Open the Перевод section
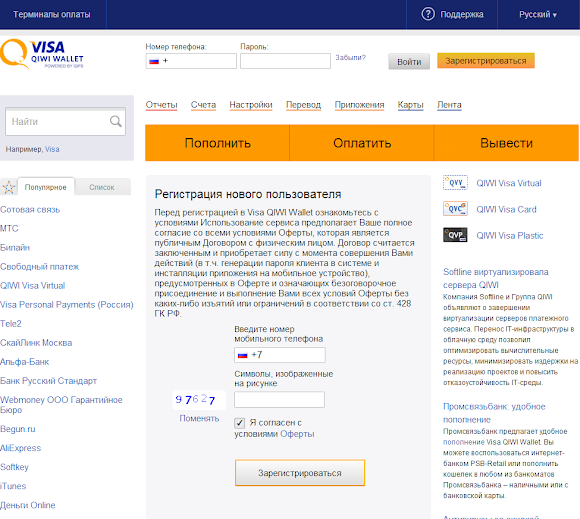The width and height of the screenshot is (580, 519). pos(303,105)
